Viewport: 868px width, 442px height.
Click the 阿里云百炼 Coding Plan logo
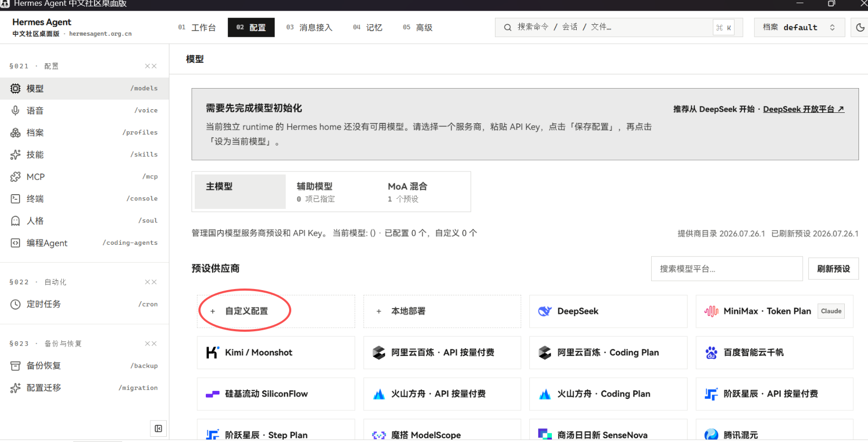(545, 352)
